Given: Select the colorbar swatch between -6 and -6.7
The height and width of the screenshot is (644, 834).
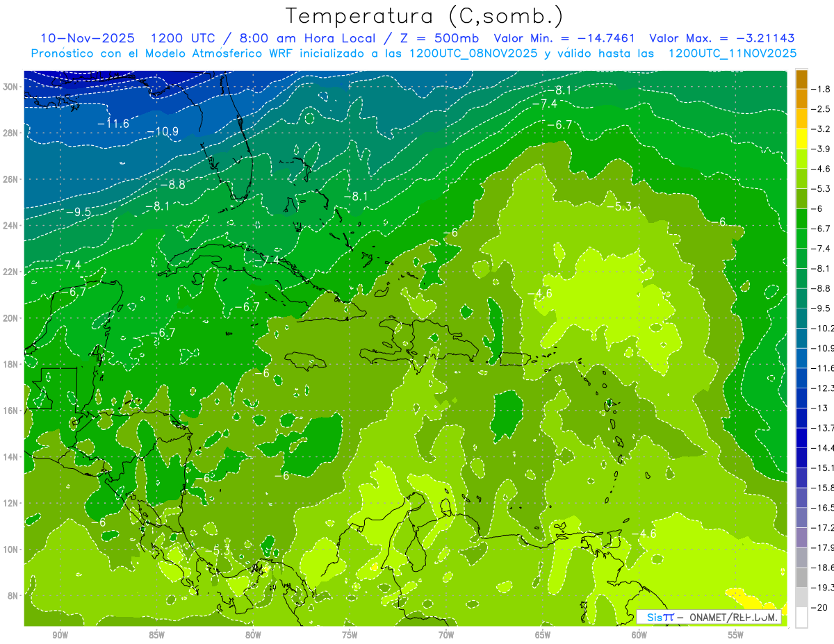Looking at the screenshot, I should [x=801, y=219].
